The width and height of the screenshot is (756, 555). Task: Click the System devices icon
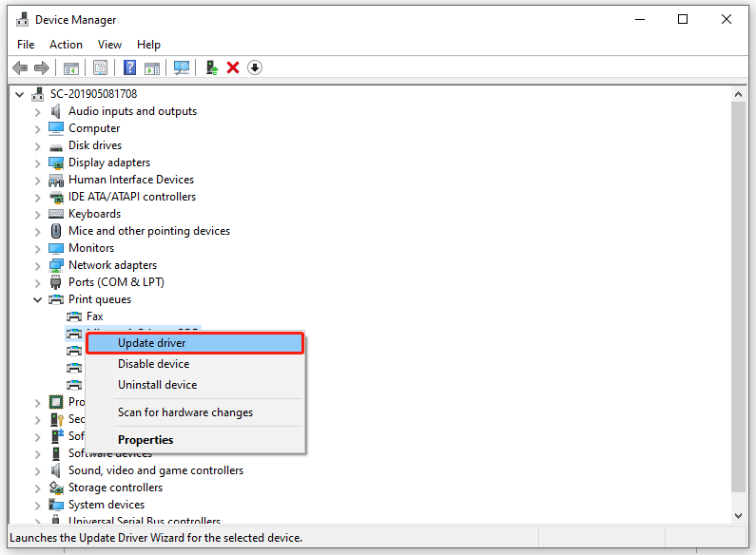pyautogui.click(x=56, y=505)
